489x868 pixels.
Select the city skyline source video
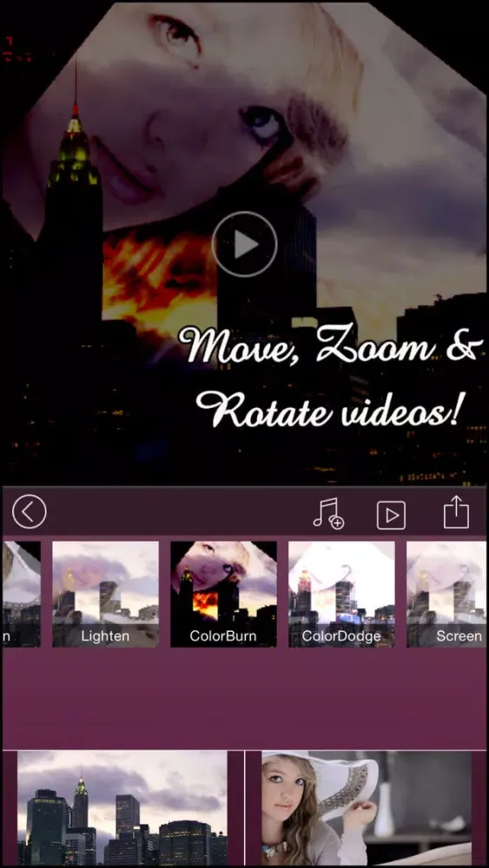(122, 809)
